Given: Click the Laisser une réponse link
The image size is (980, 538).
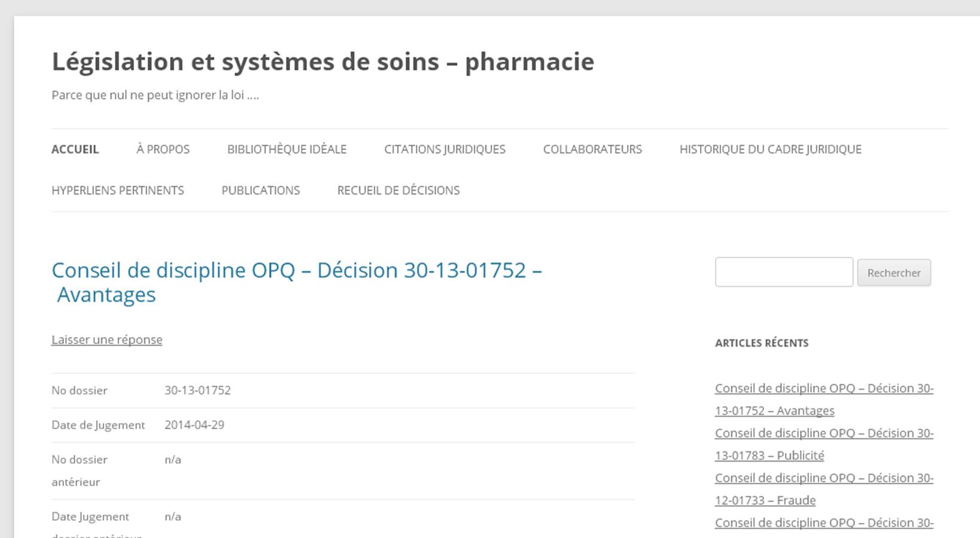Looking at the screenshot, I should pos(107,340).
